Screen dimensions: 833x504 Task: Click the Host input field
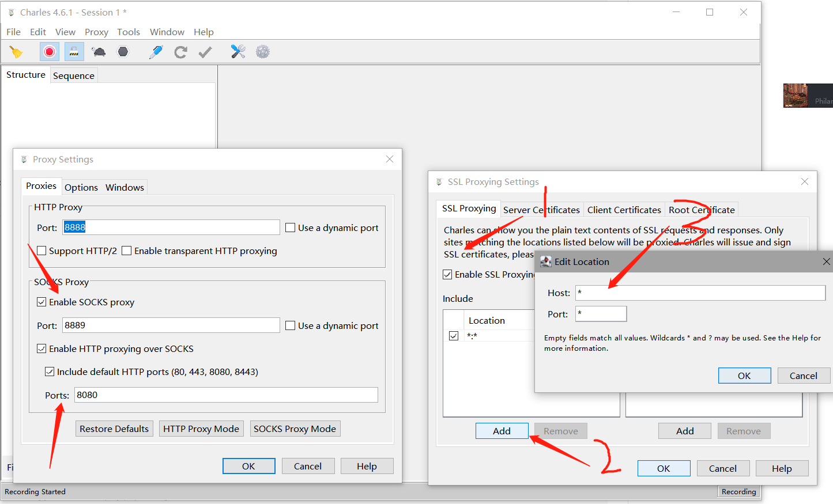point(700,293)
